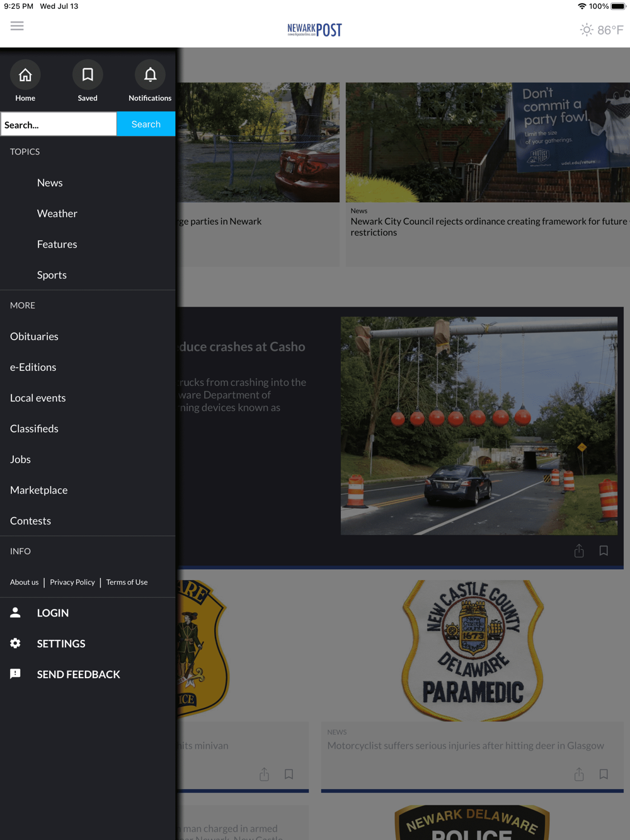Open Home from the side menu
This screenshot has width=630, height=840.
(25, 81)
